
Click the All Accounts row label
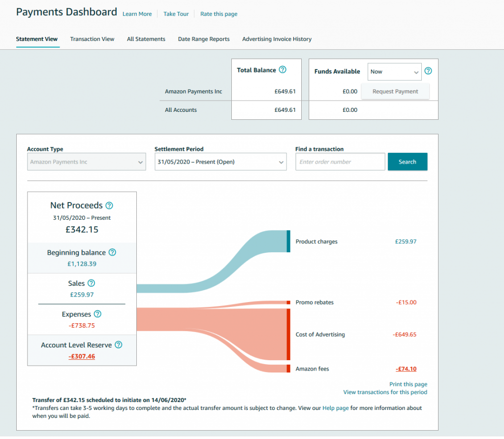pyautogui.click(x=181, y=110)
